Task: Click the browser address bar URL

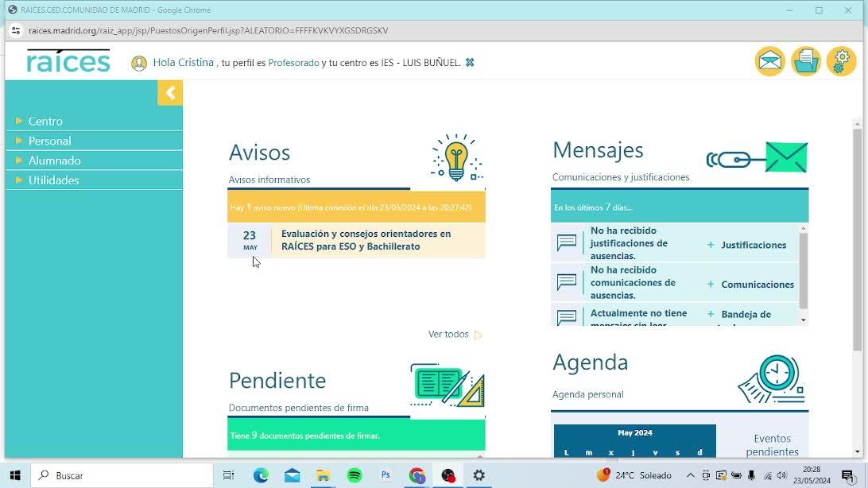Action: click(208, 30)
